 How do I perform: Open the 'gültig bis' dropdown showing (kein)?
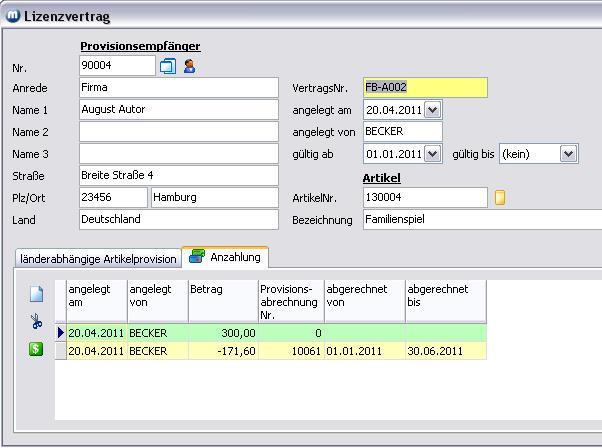pos(568,154)
